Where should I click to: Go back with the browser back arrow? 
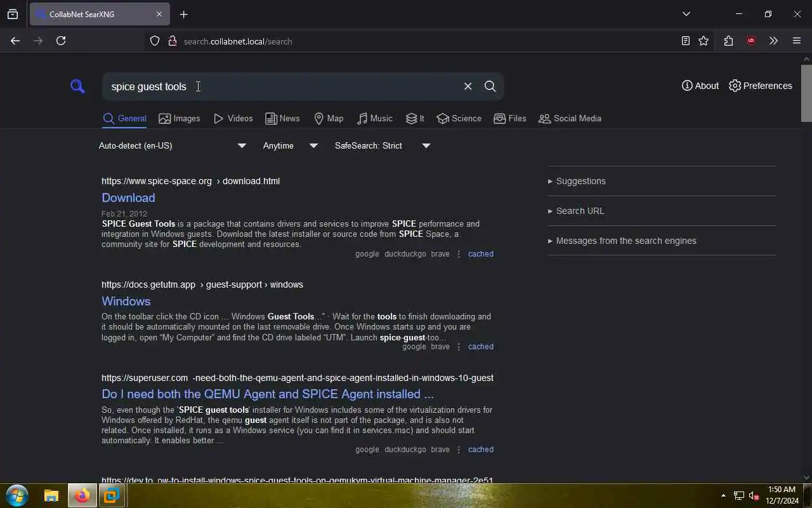click(x=15, y=41)
